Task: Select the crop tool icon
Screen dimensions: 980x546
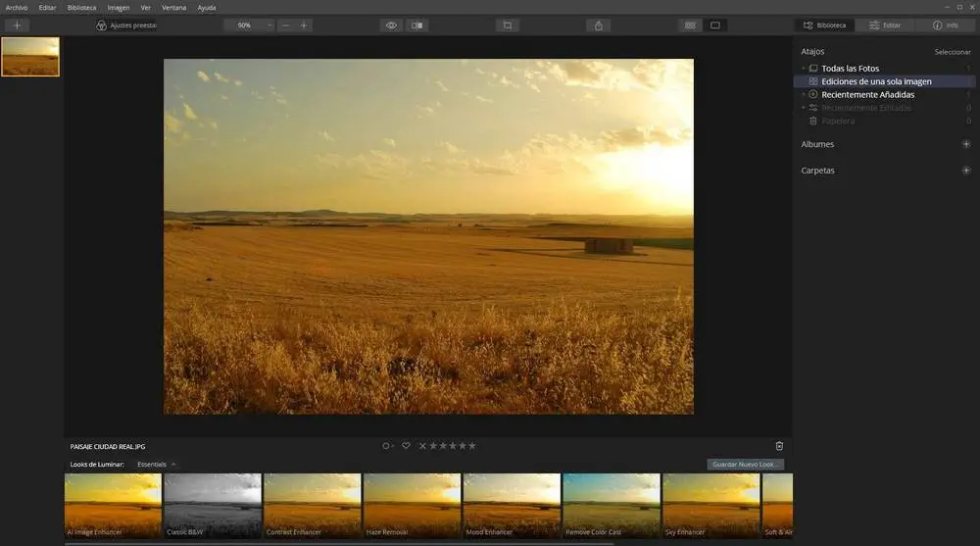Action: 507,25
